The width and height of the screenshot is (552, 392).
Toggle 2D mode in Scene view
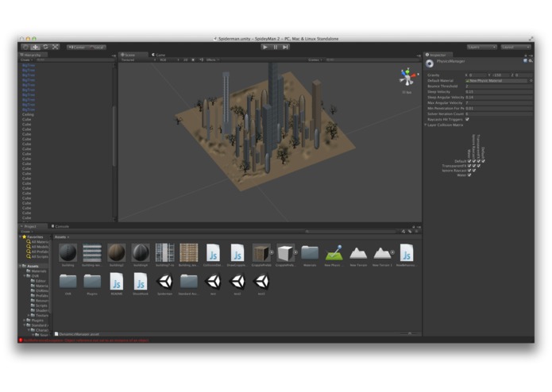(185, 60)
